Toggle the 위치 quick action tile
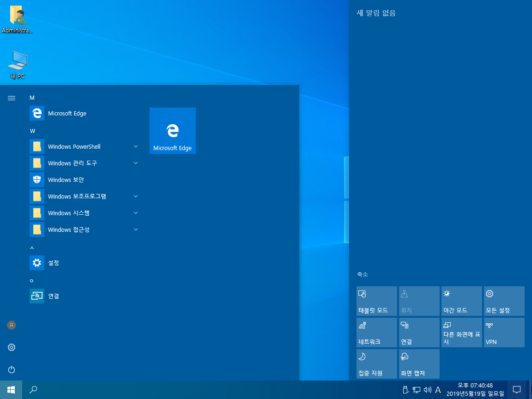The width and height of the screenshot is (532, 399). point(419,301)
